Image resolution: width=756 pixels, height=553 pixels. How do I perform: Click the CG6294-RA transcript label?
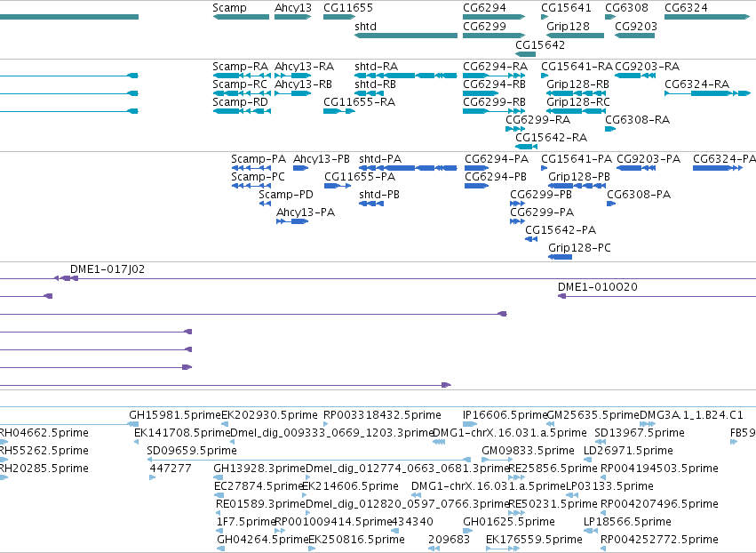(495, 66)
